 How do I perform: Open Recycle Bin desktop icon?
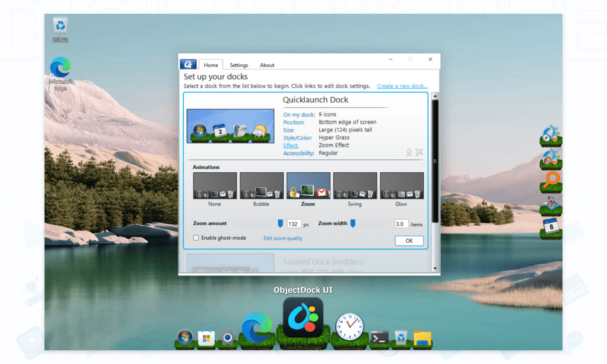pos(60,29)
